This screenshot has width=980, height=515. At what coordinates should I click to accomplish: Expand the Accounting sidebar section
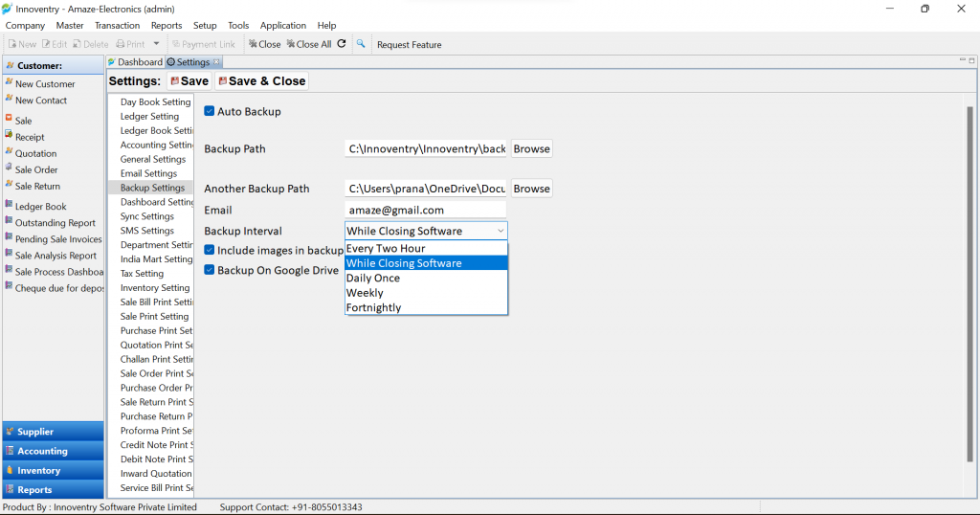(54, 451)
